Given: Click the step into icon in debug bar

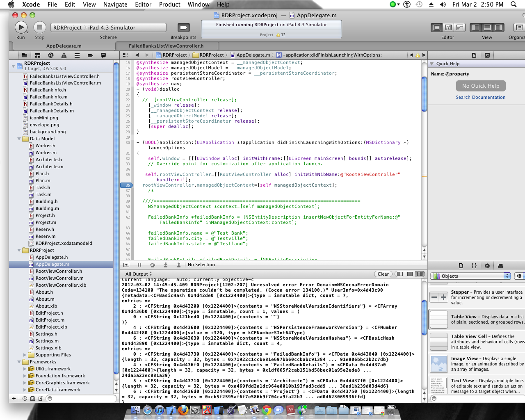Looking at the screenshot, I should coord(166,265).
